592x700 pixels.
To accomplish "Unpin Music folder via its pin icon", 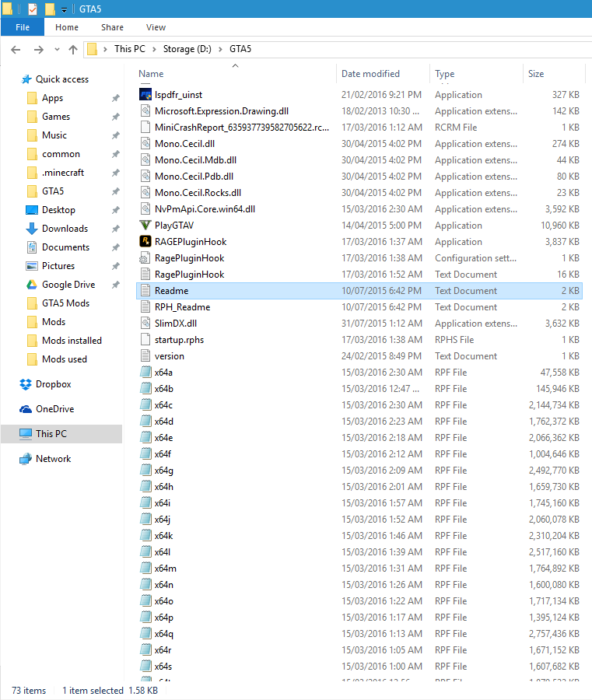I will coord(116,135).
